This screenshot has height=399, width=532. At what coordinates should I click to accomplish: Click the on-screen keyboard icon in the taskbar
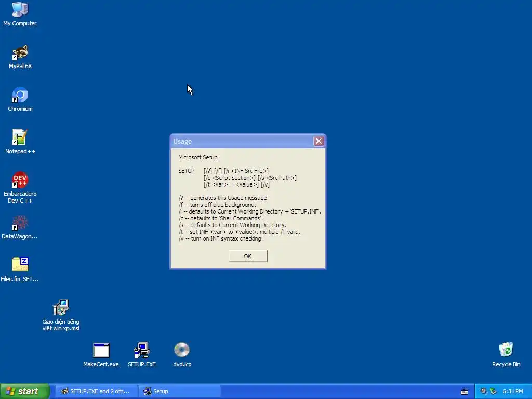pyautogui.click(x=464, y=392)
